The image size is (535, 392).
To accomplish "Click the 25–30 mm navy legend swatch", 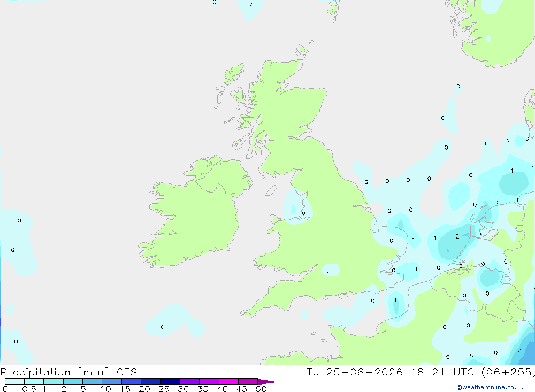I will pos(170,381).
